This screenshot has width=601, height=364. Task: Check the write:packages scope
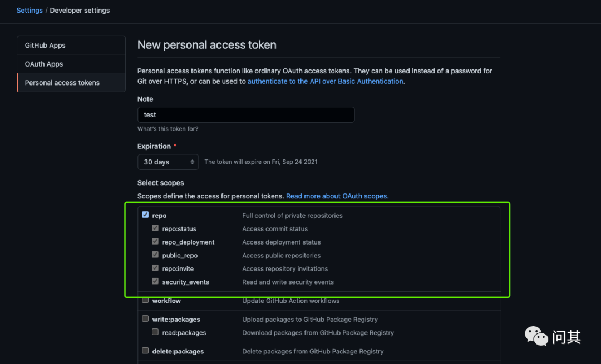[145, 319]
